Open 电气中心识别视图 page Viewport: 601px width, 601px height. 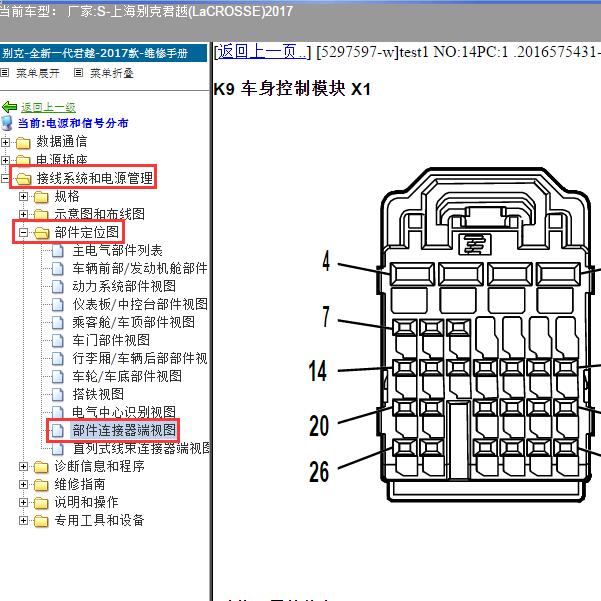pos(124,412)
